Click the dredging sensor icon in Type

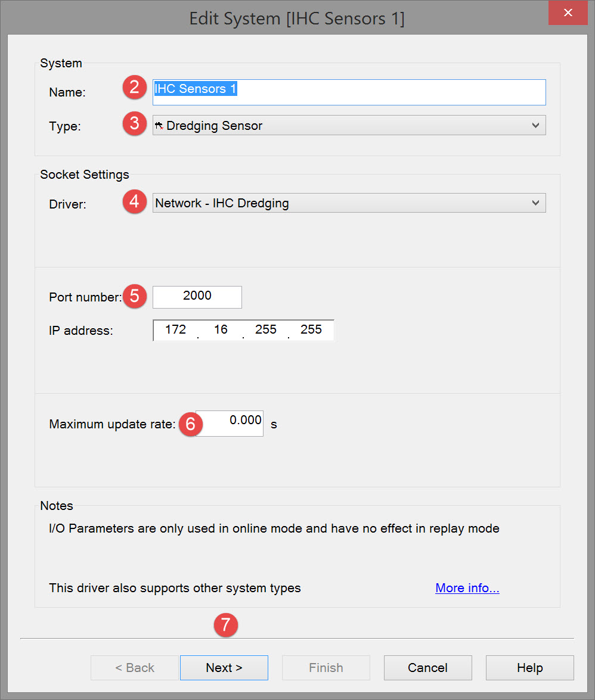point(159,126)
